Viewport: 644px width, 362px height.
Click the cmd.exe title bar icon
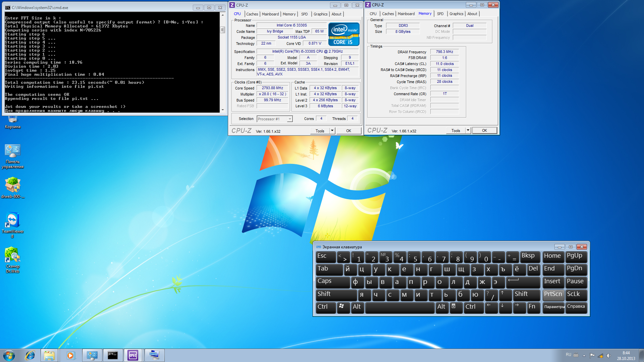7,7
